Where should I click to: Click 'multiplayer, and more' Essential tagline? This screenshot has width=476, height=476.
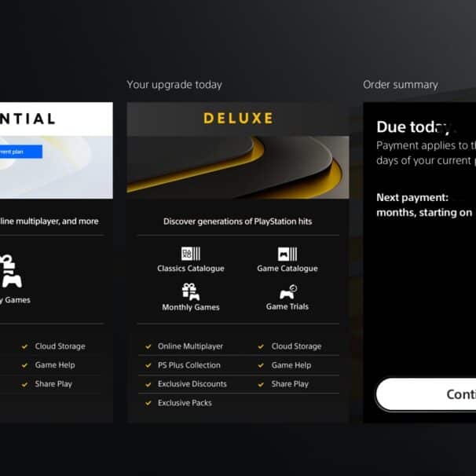(49, 222)
